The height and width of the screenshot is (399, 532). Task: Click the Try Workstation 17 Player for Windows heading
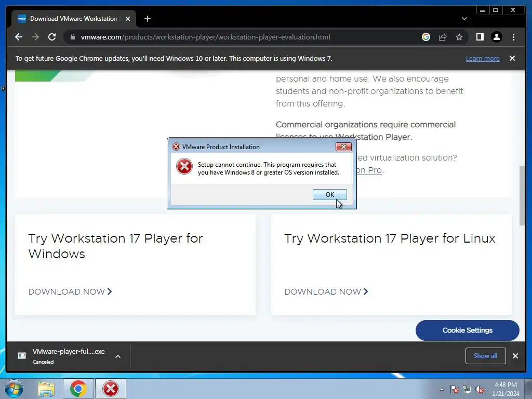[x=115, y=246]
